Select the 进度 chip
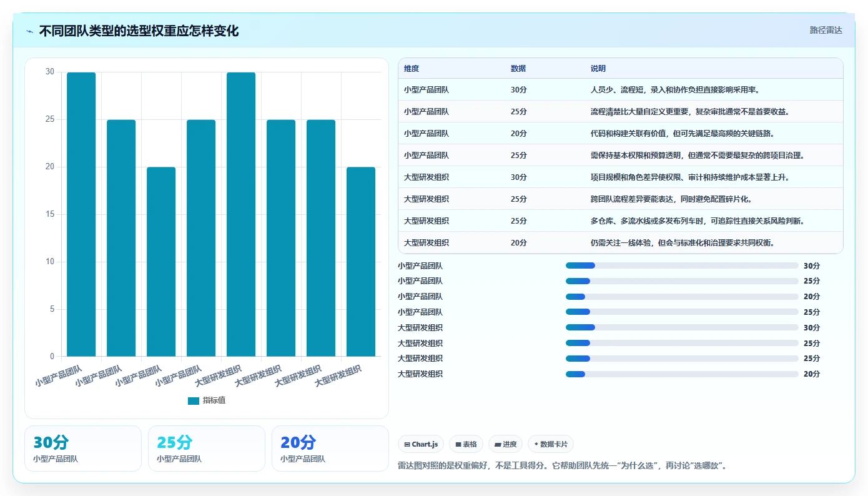 (505, 444)
